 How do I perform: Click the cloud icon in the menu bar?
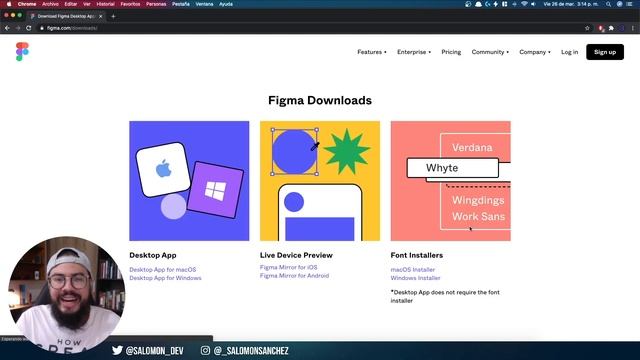[478, 4]
